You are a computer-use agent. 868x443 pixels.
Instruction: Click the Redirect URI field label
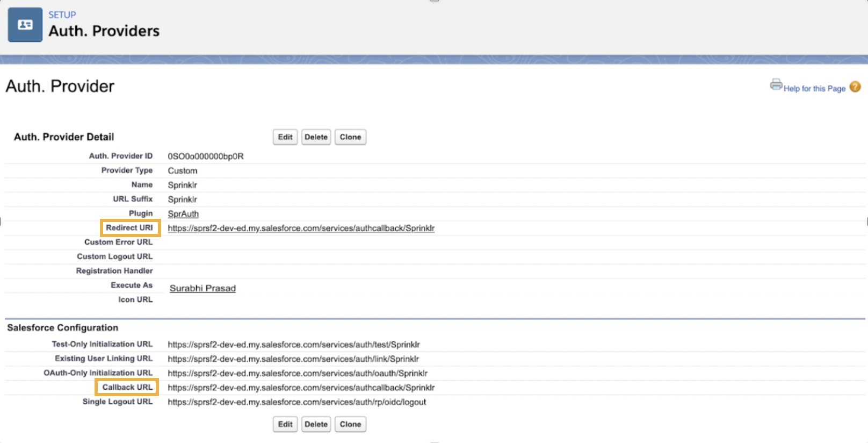click(x=129, y=228)
